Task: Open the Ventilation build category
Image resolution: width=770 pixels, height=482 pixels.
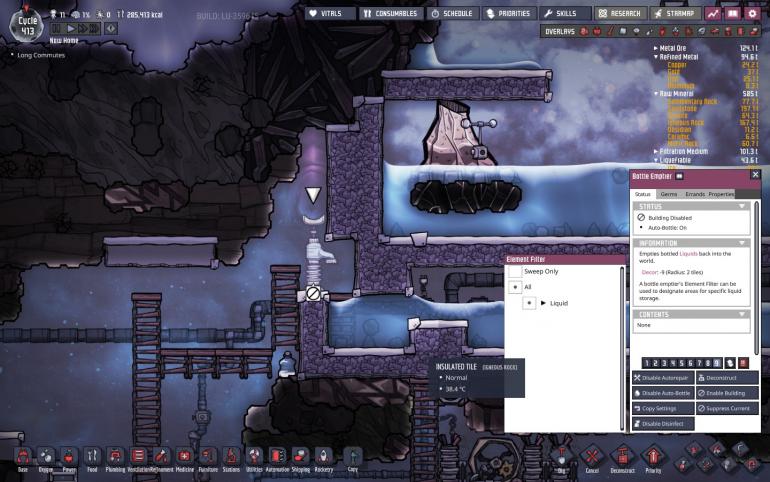Action: [x=138, y=457]
